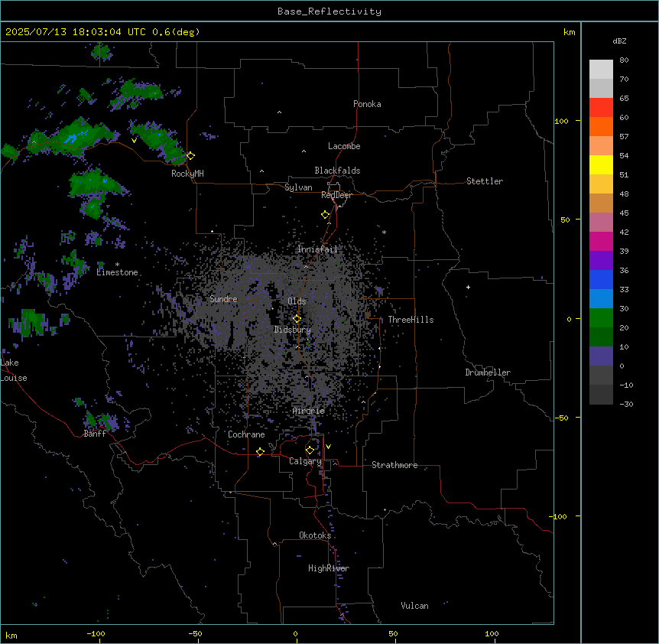Click the slate purple 10–0 dBZ legend swatch
This screenshot has width=659, height=644.
click(601, 356)
